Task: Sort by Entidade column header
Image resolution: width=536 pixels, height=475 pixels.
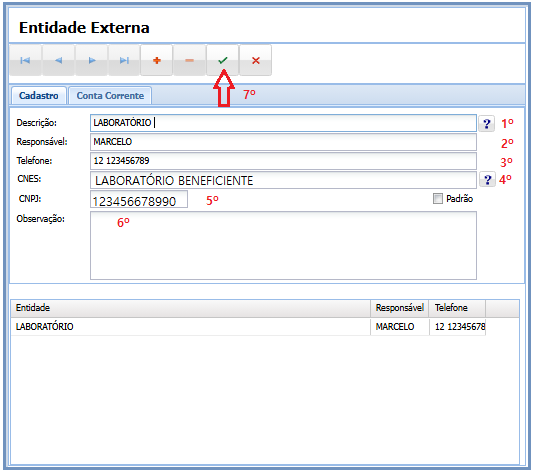Action: [x=190, y=308]
